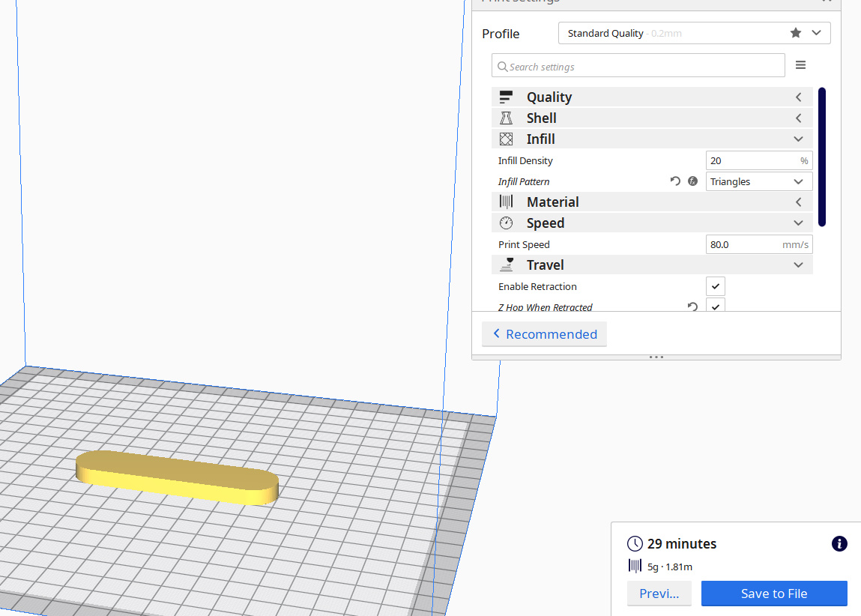
Task: Toggle Enable Retraction checkbox
Action: click(715, 286)
